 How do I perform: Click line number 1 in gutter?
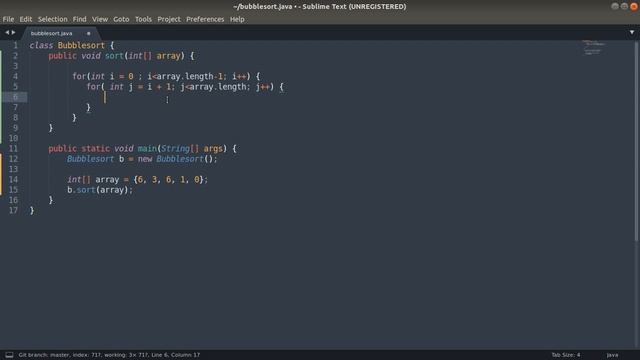(16, 45)
